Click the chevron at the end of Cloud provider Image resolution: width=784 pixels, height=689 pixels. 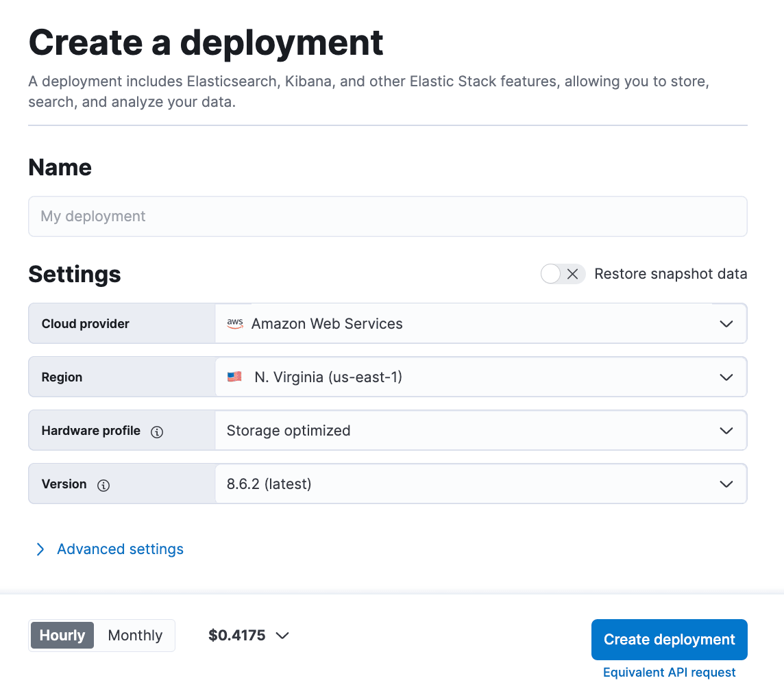[x=726, y=323]
